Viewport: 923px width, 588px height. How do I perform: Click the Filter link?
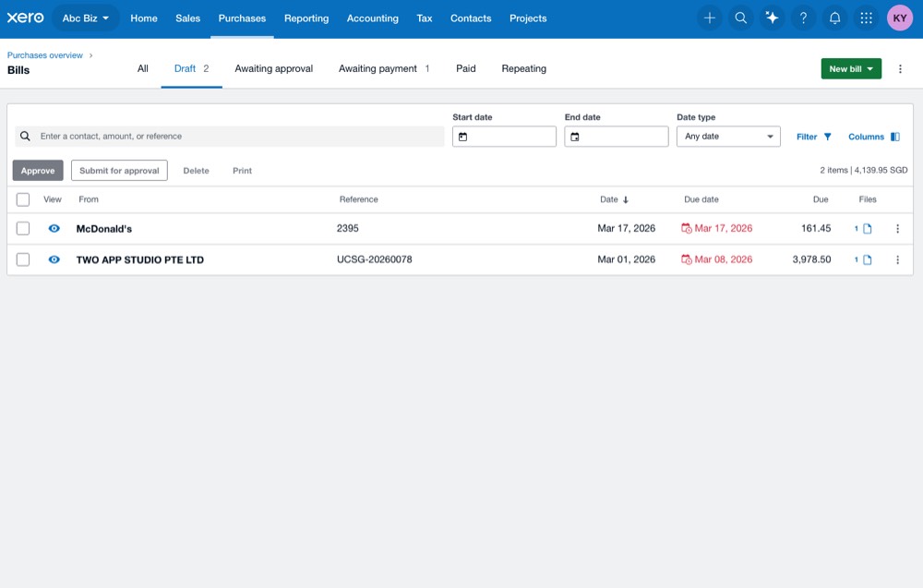pos(806,137)
